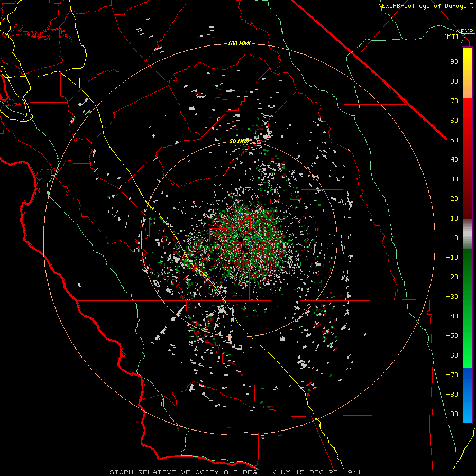Click the gray zero-velocity segment of the color bar

coord(467,234)
